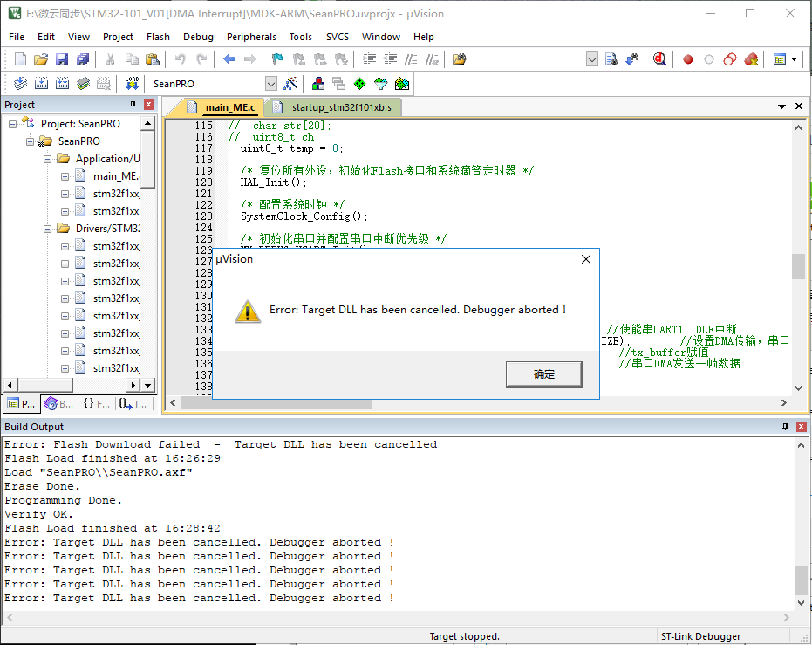Open the Pack Installer icon

(402, 84)
